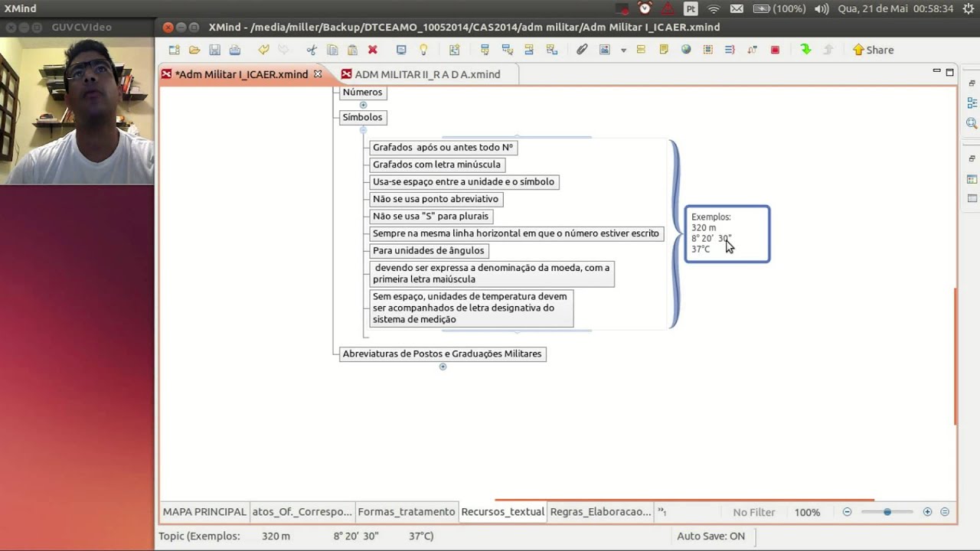The width and height of the screenshot is (980, 551).
Task: Show the hidden sheet tabs overflow list
Action: 662,512
